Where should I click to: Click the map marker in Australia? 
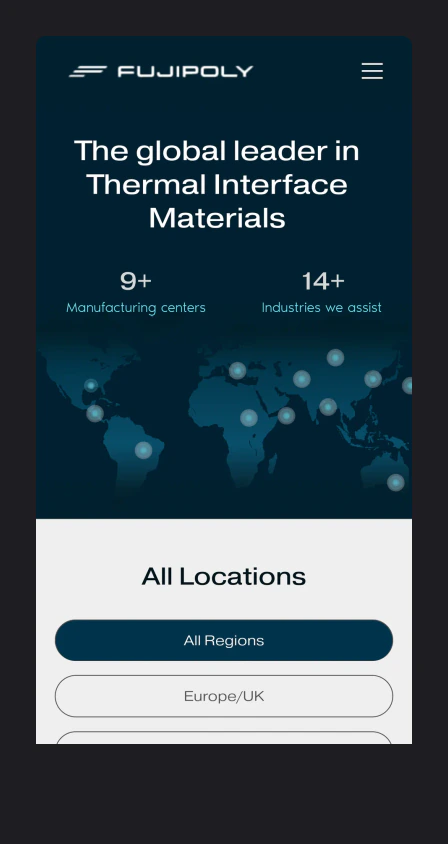tap(396, 482)
